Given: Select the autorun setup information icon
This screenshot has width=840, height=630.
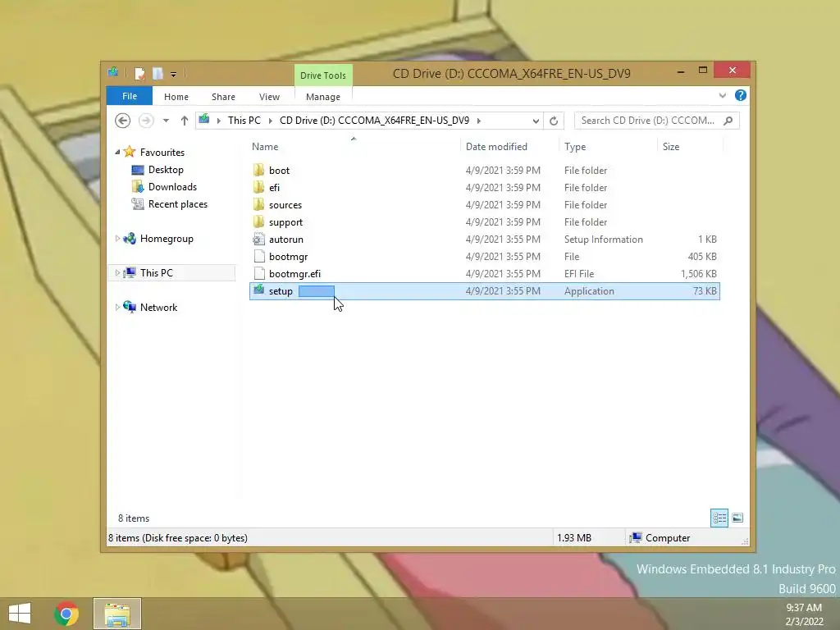Looking at the screenshot, I should pos(258,239).
